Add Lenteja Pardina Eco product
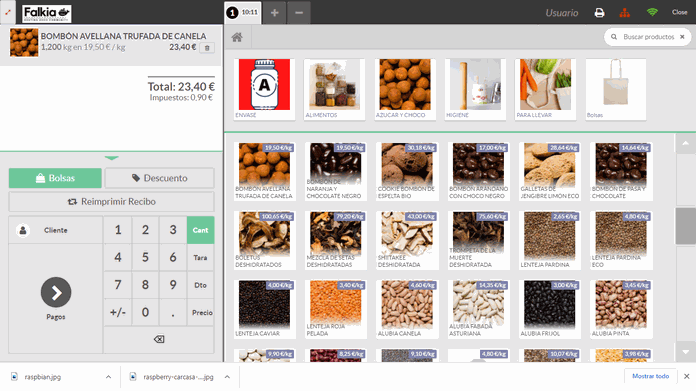696x391 pixels. click(x=621, y=240)
